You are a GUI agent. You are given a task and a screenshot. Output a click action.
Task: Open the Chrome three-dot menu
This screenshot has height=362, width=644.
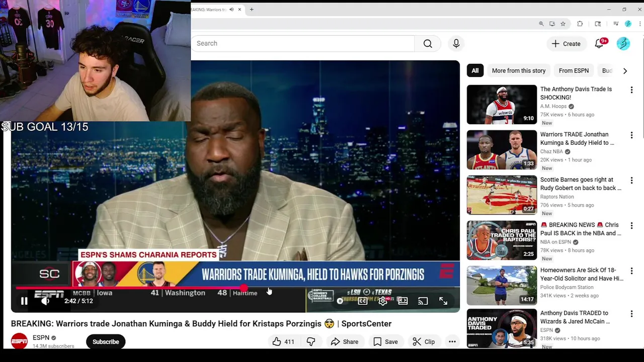point(639,24)
